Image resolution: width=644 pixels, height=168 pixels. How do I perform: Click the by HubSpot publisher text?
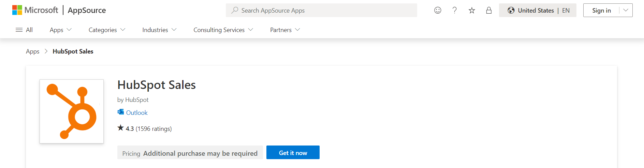tap(133, 100)
